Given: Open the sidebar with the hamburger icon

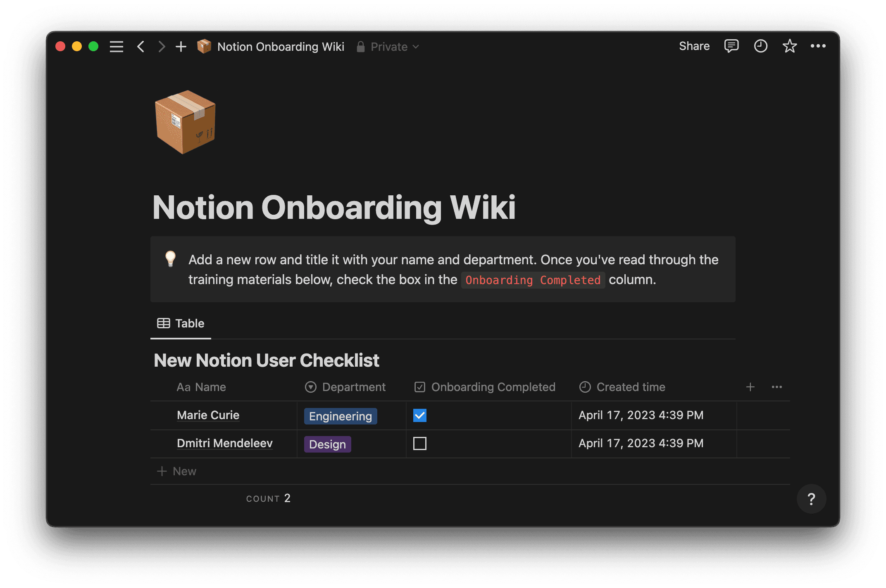Looking at the screenshot, I should click(x=117, y=46).
